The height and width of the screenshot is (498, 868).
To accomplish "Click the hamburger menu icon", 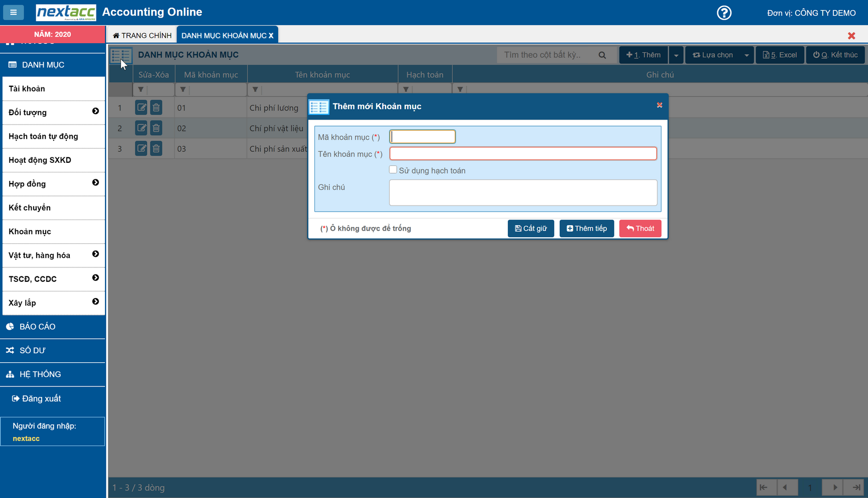I will coord(14,13).
